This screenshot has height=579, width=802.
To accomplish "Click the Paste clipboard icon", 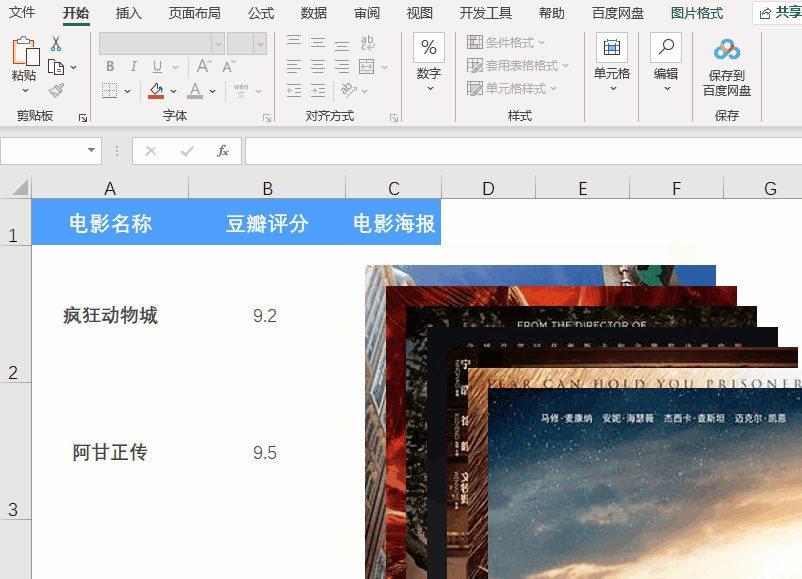I will (x=25, y=51).
